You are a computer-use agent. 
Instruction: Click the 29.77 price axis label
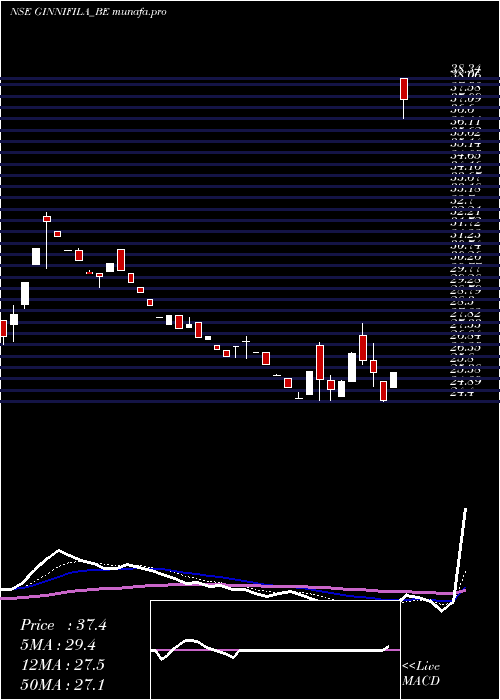click(x=466, y=269)
